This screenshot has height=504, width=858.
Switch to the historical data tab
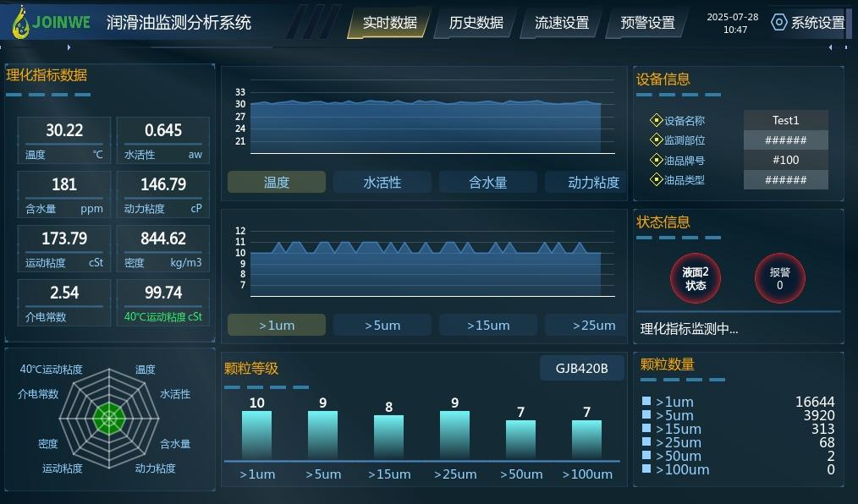coord(476,23)
